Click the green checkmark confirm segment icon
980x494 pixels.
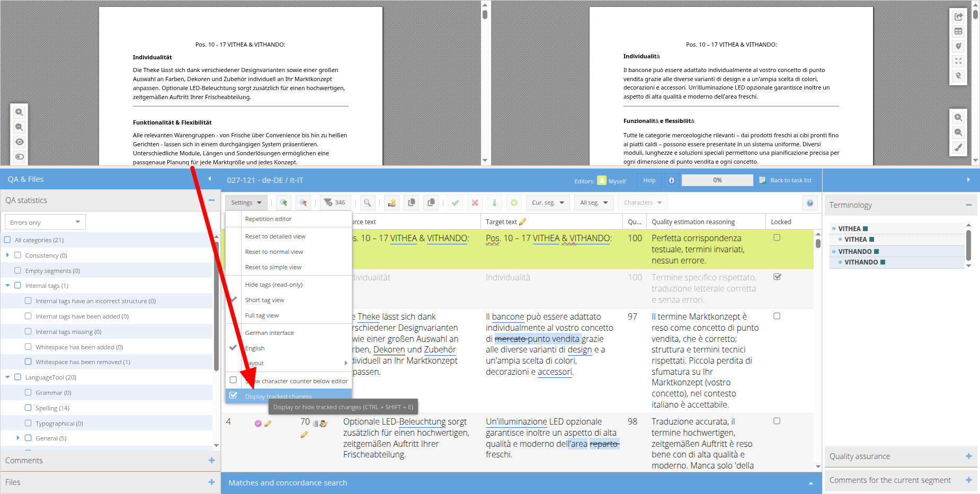(455, 202)
